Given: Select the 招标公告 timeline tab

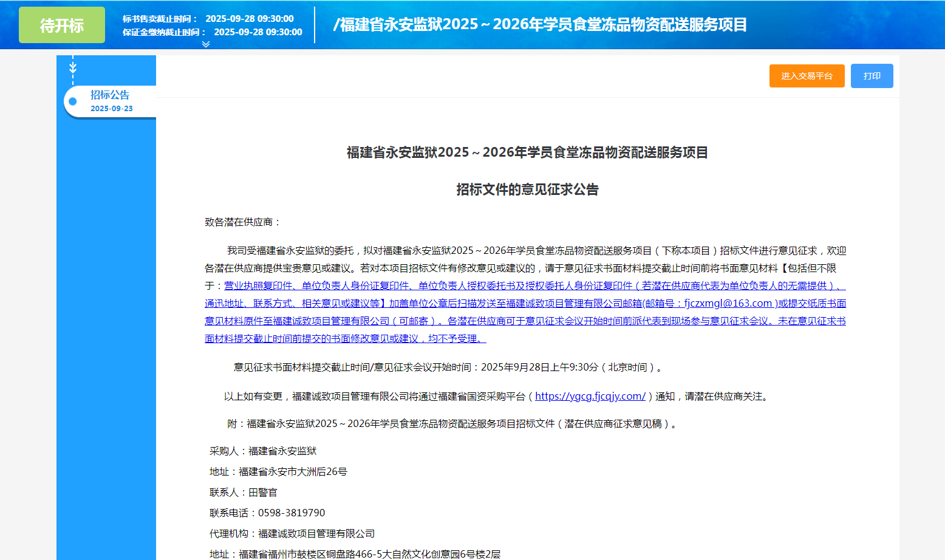Looking at the screenshot, I should 110,101.
